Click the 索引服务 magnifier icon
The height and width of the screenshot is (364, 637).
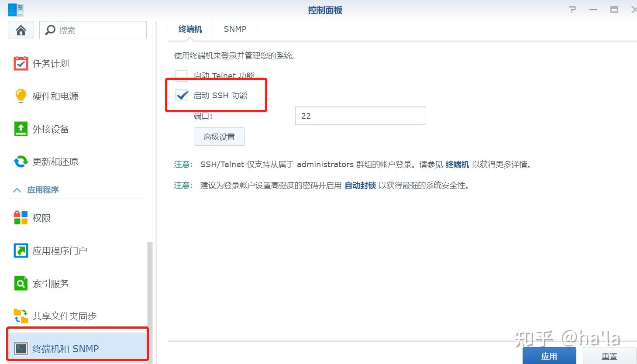21,283
